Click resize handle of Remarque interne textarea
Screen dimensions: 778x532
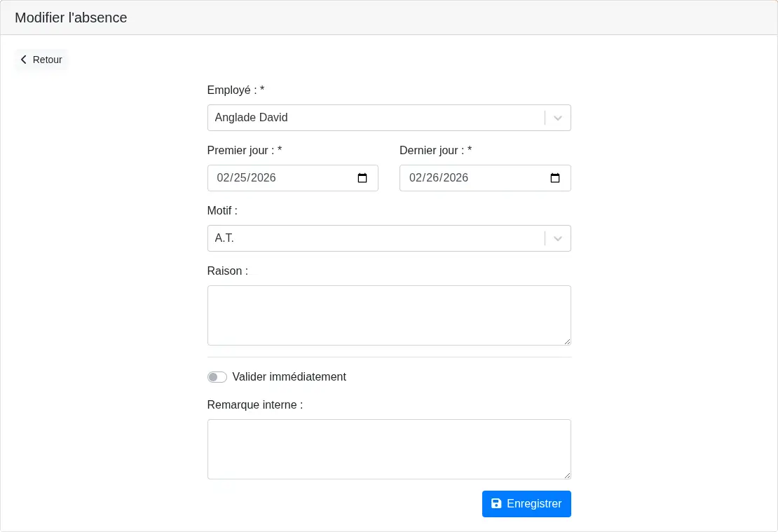[x=566, y=475]
